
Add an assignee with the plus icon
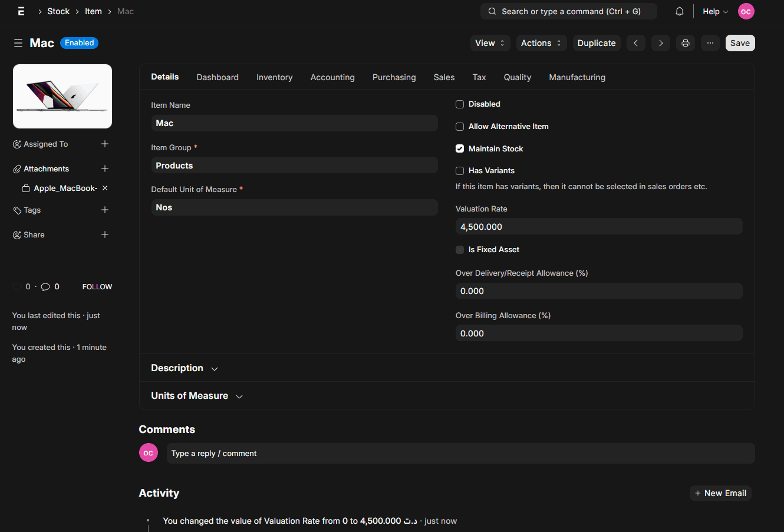(x=105, y=144)
